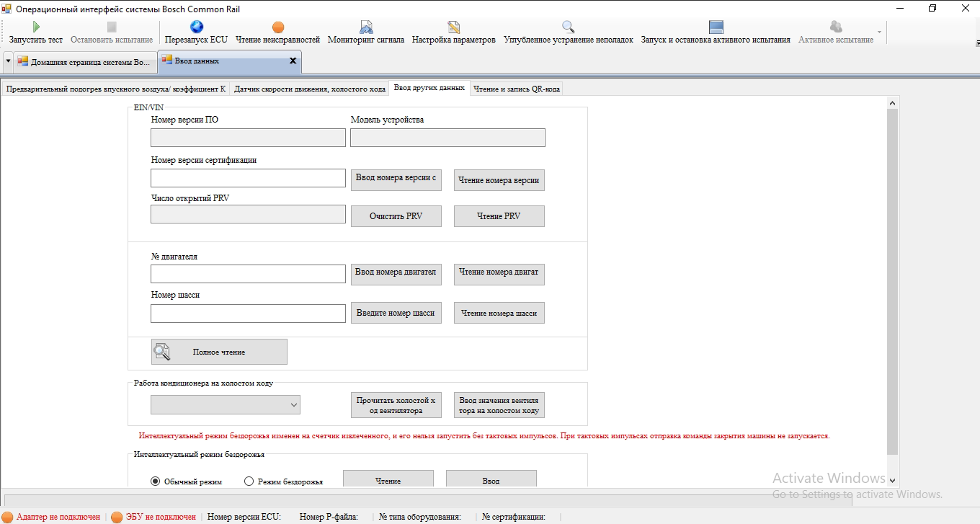
Task: Open Чтение и запись QR-кода tab
Action: (x=516, y=89)
